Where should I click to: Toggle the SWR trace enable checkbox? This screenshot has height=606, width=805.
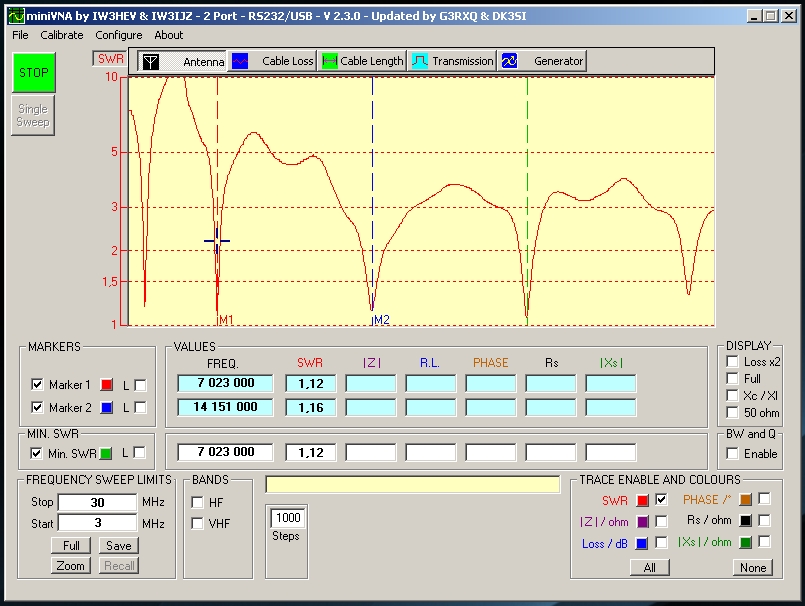(661, 499)
